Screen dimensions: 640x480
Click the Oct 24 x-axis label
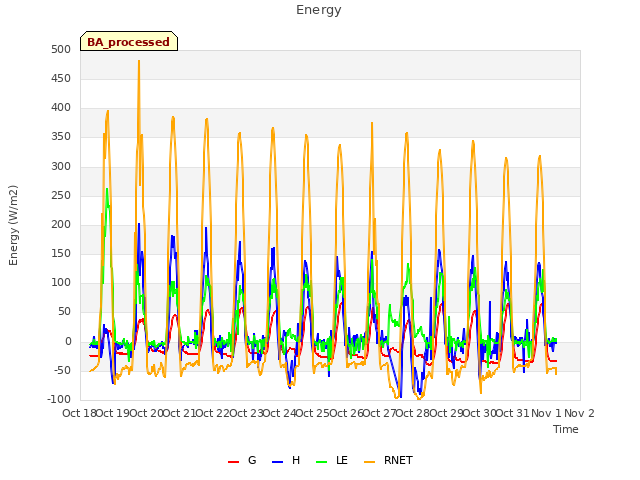[x=280, y=413]
